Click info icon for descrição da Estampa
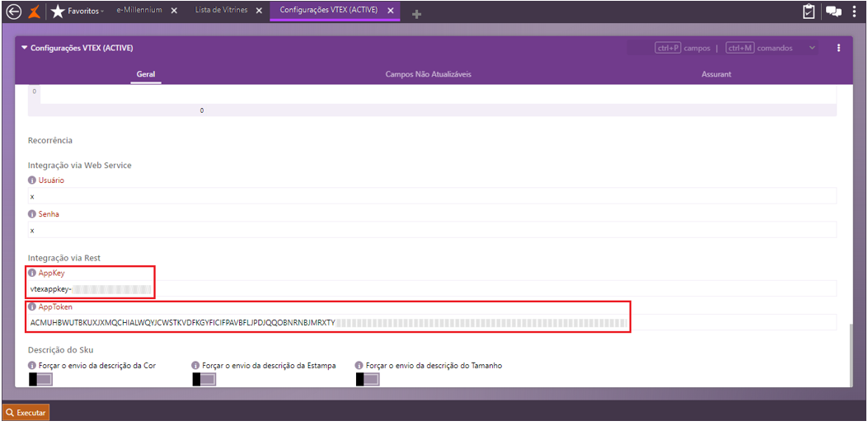The image size is (868, 435). click(195, 366)
